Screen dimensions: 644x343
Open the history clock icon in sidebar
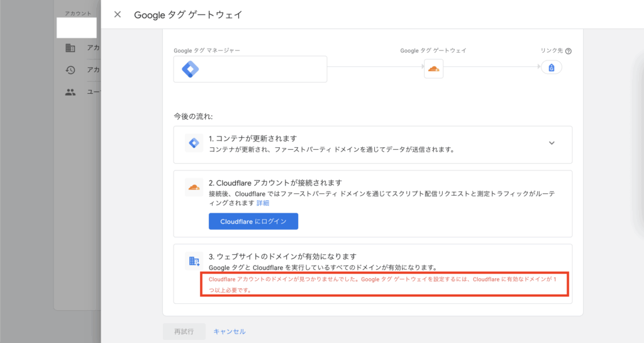pyautogui.click(x=70, y=70)
